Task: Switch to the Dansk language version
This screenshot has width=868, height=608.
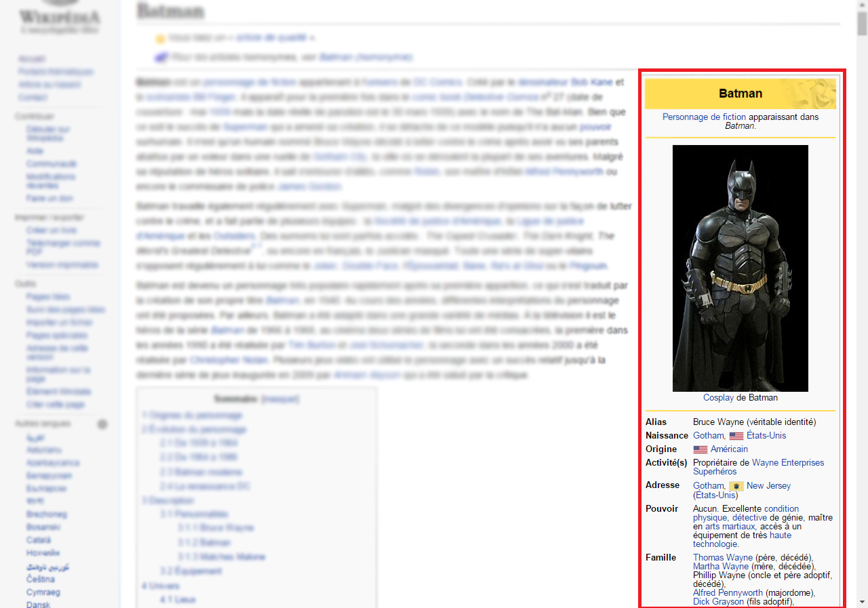Action: [x=37, y=605]
